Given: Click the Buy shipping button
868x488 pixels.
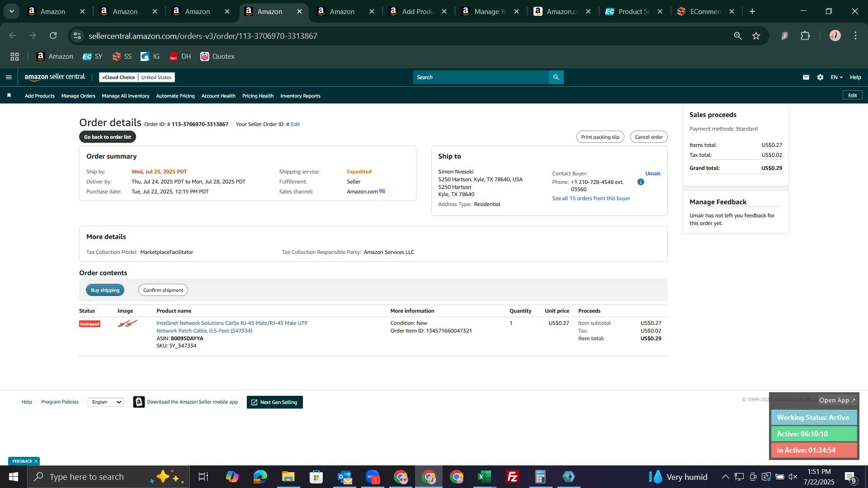Looking at the screenshot, I should point(105,290).
